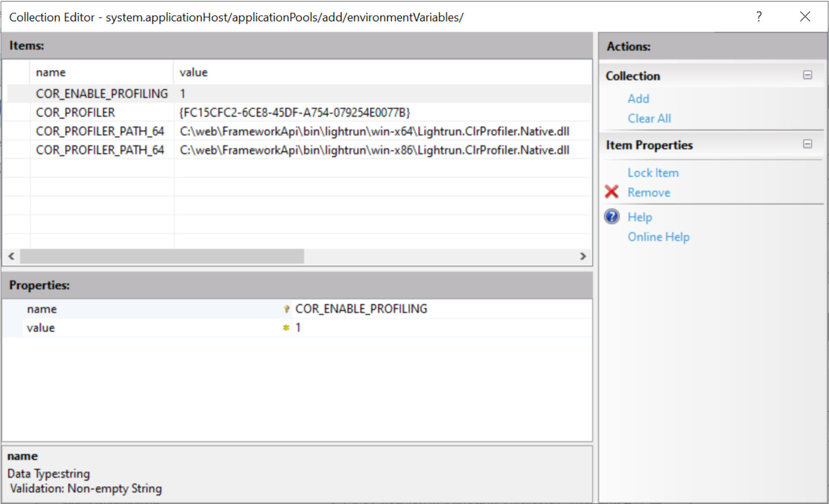Clear All items in the collection
829x504 pixels.
click(x=649, y=119)
